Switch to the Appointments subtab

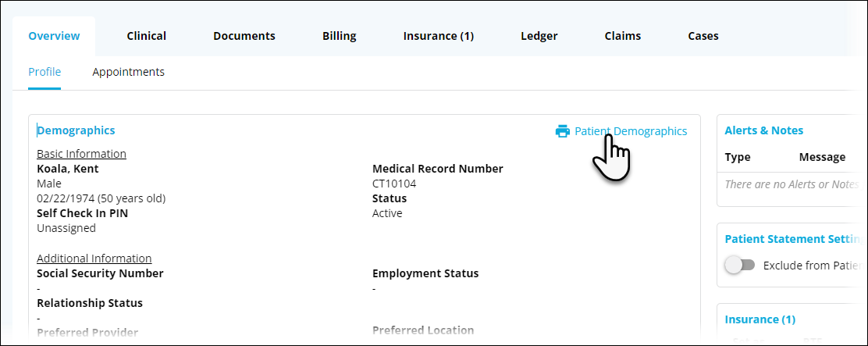coord(128,72)
